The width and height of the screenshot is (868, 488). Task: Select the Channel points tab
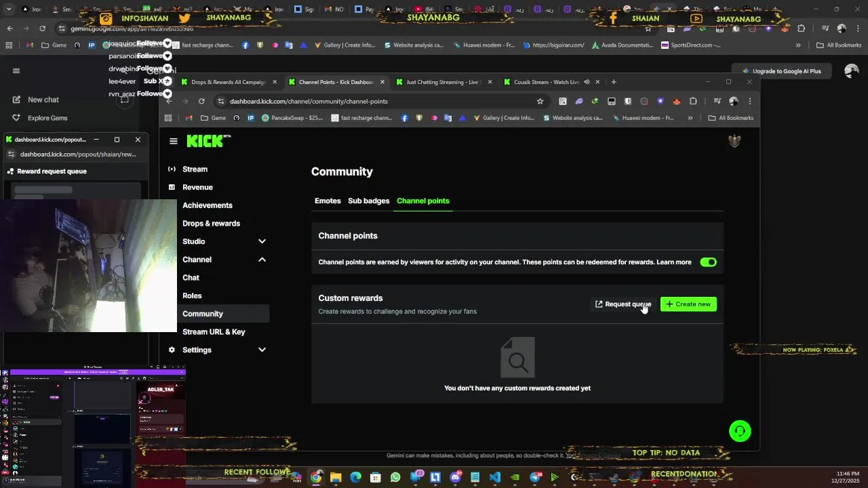(423, 201)
